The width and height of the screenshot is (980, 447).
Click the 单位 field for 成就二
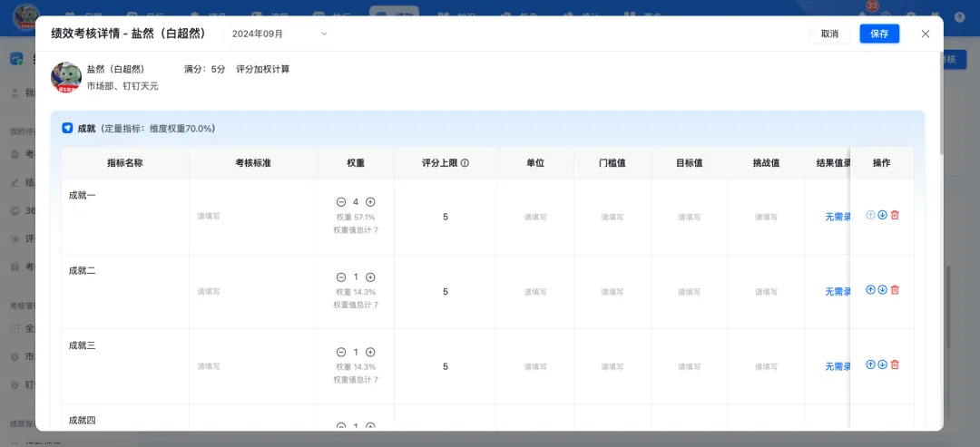pyautogui.click(x=535, y=292)
